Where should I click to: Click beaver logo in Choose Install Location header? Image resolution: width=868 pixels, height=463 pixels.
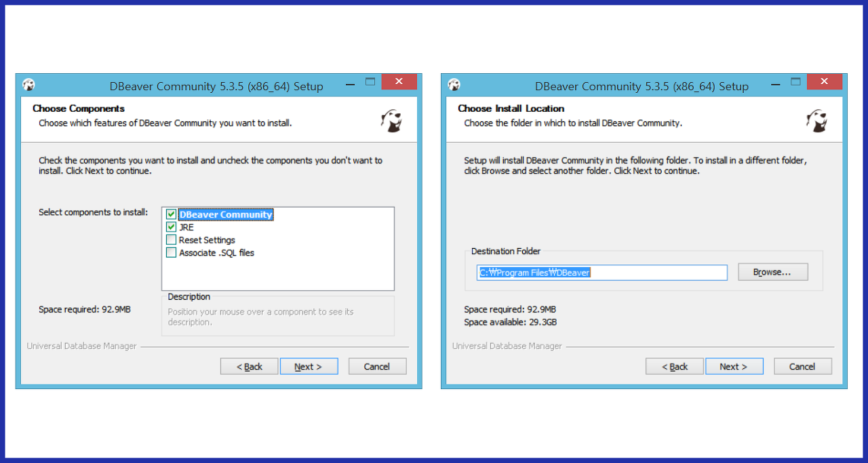click(x=816, y=121)
